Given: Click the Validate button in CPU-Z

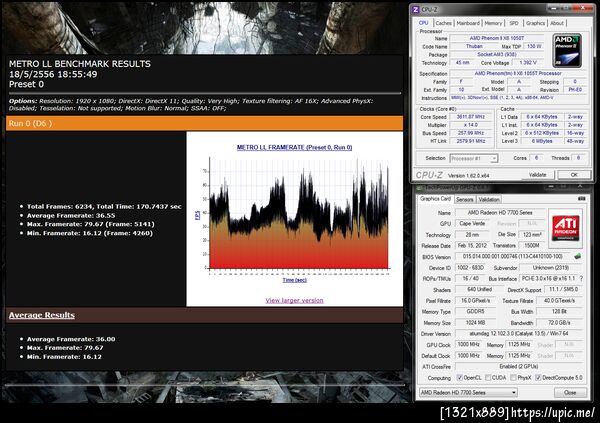Looking at the screenshot, I should (x=537, y=175).
